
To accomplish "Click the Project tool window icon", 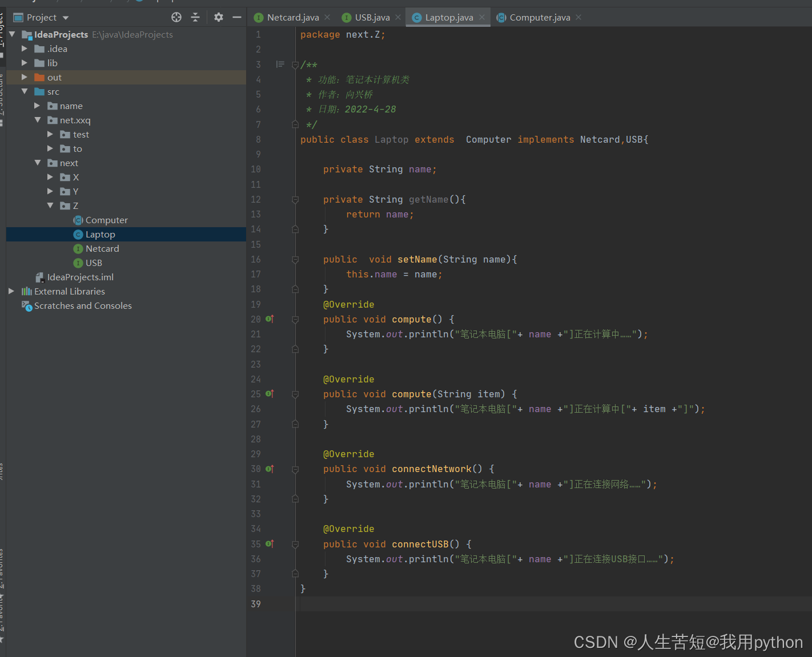I will point(18,18).
